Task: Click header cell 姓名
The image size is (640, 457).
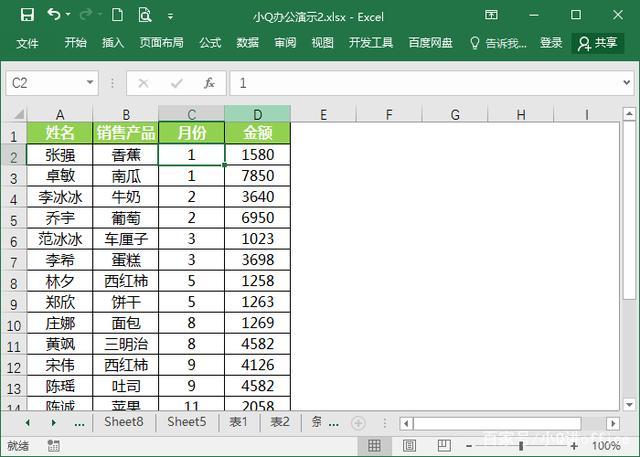Action: point(60,133)
